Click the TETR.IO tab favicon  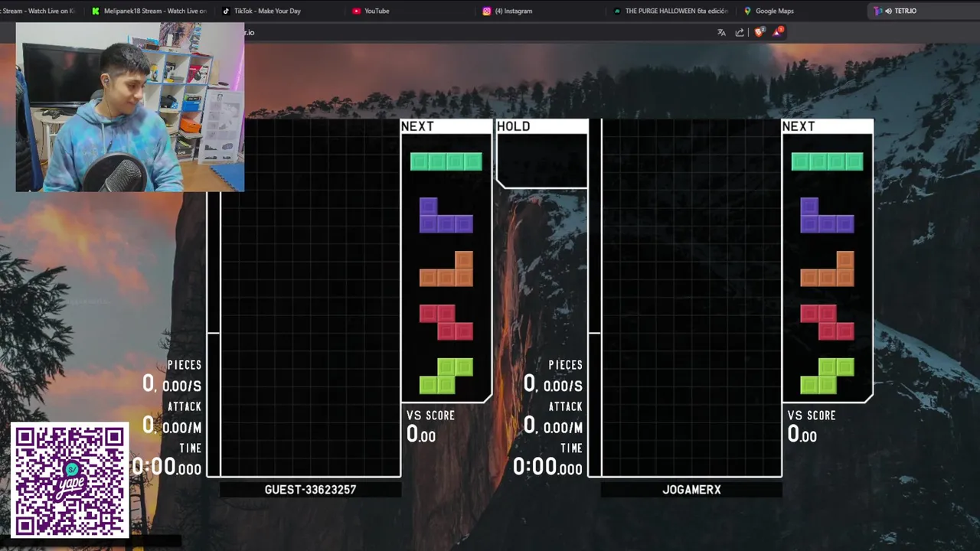(x=877, y=11)
